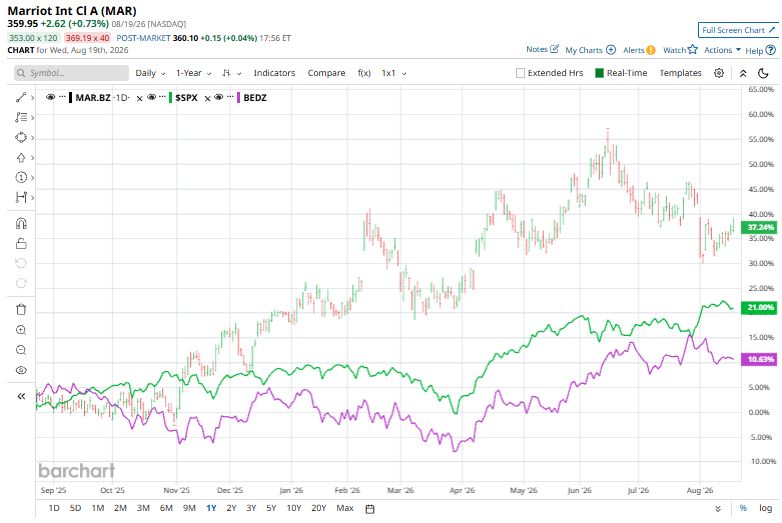Open the Templates menu
The height and width of the screenshot is (523, 782).
680,73
